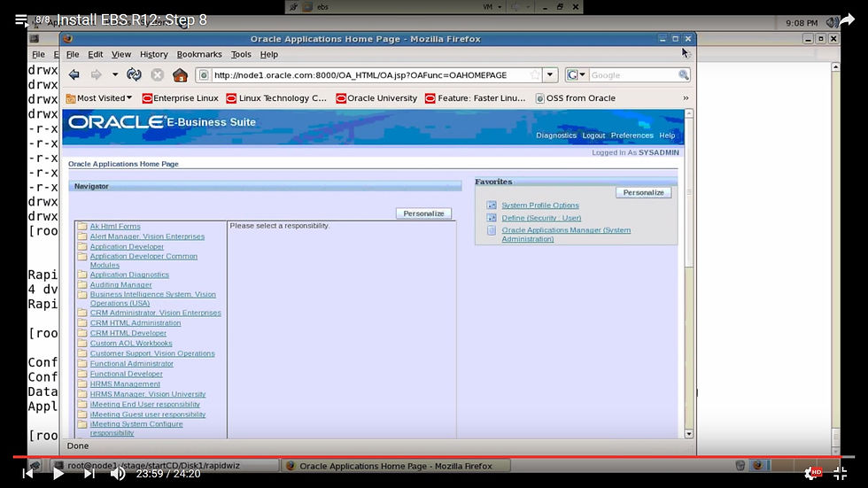Screen dimensions: 868x488
Task: Select Functional Administrator responsibility
Action: click(x=132, y=363)
